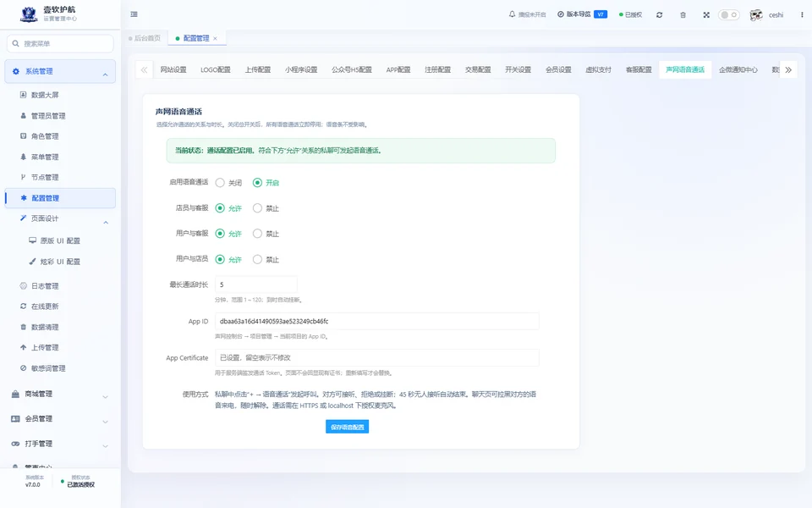Image resolution: width=812 pixels, height=508 pixels.
Task: Open the 网站设置 config tab
Action: coord(173,69)
